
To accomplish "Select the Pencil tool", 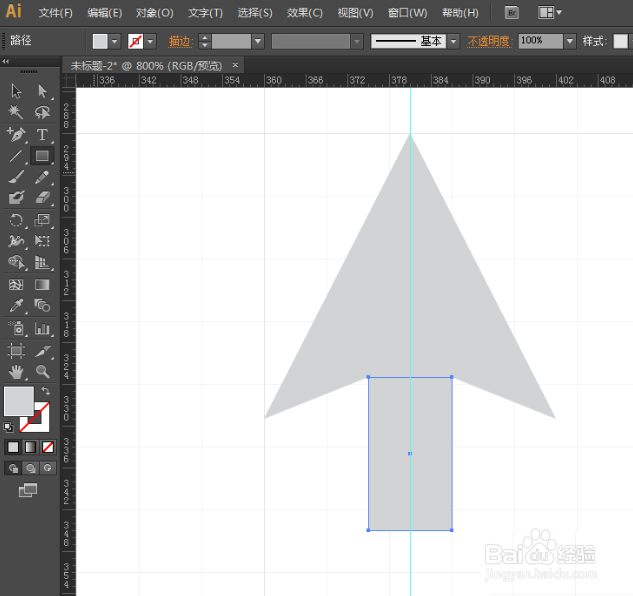I will pos(42,177).
